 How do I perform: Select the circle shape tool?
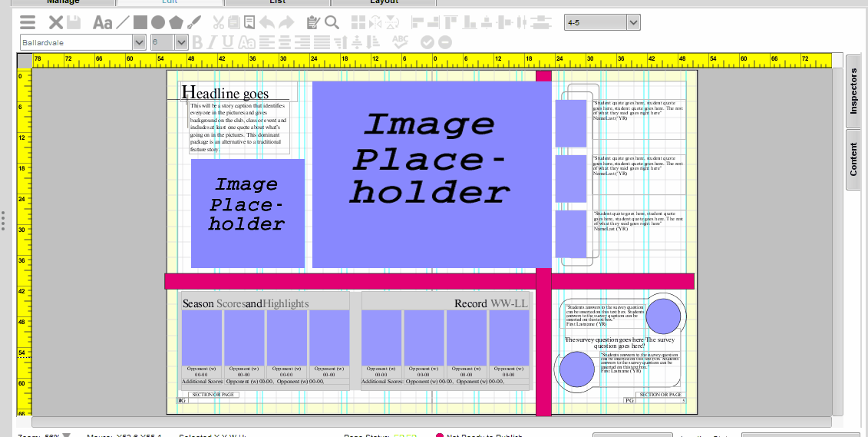pos(158,23)
